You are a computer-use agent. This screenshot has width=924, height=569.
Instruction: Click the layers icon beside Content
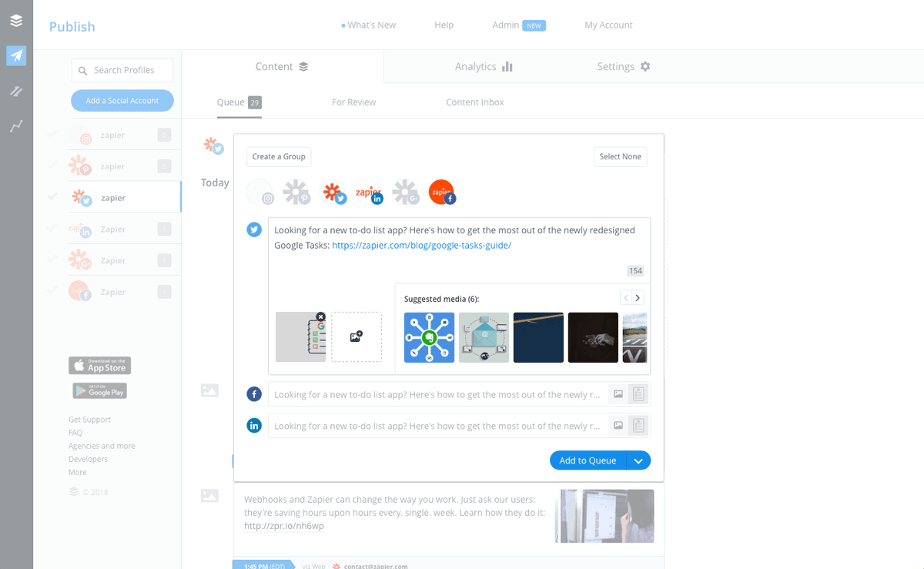tap(303, 66)
